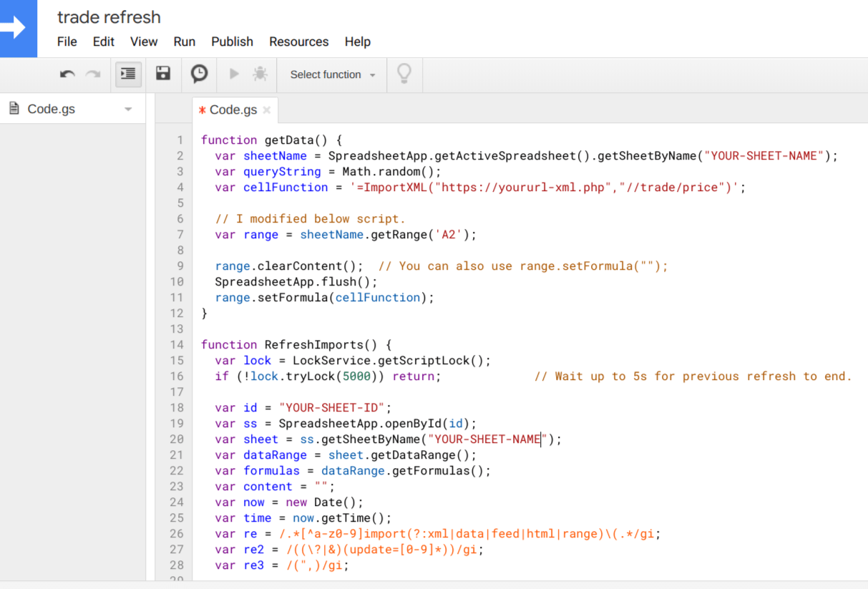Open the Help menu

358,42
